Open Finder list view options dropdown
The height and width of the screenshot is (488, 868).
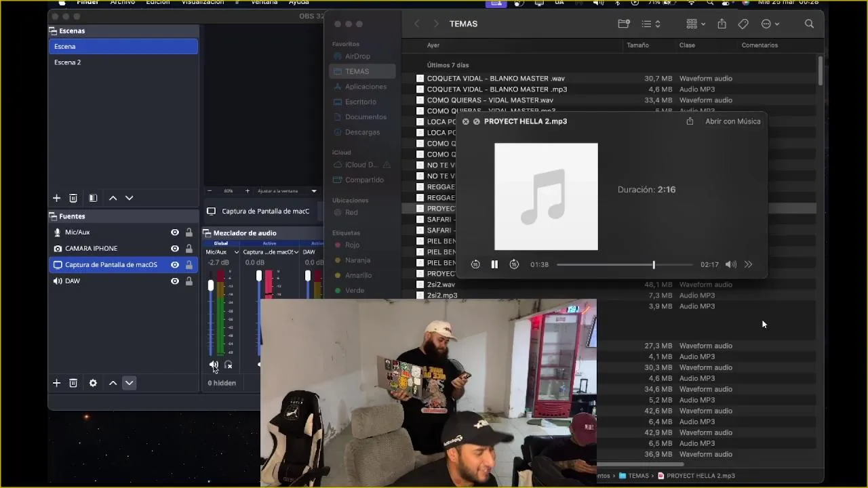pyautogui.click(x=651, y=24)
